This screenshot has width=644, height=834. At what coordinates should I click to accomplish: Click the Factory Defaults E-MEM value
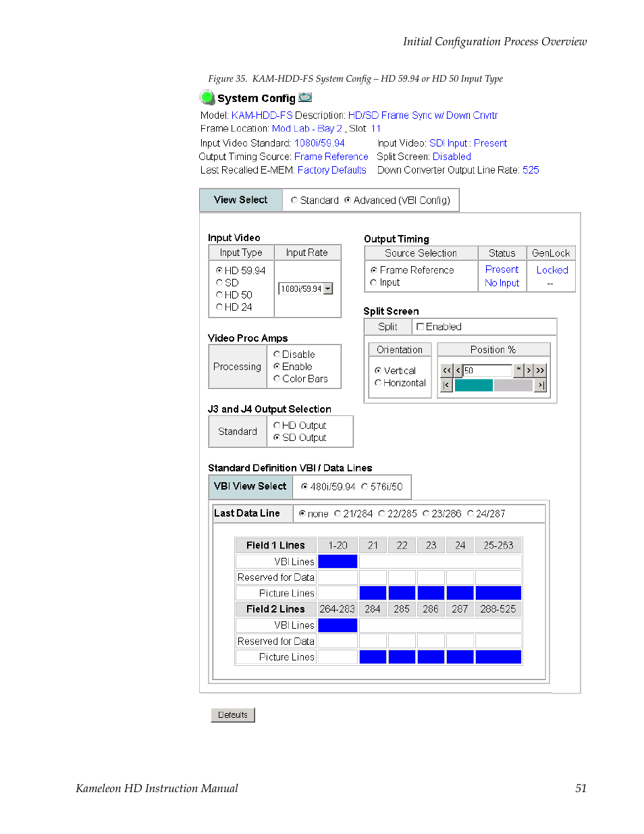(x=332, y=170)
